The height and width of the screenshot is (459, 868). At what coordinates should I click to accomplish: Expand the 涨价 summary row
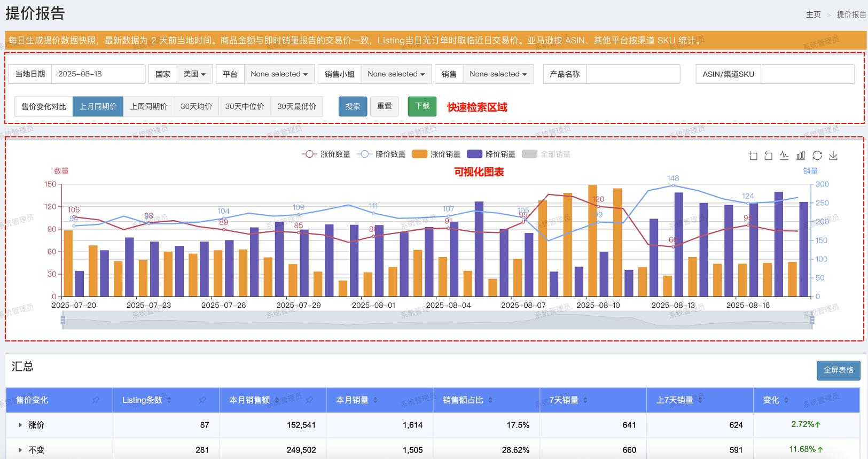coord(20,425)
